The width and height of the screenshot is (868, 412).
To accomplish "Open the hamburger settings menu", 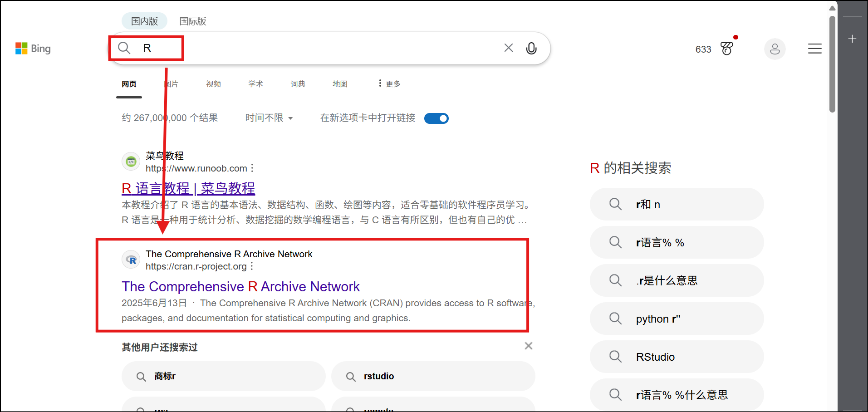I will pos(815,49).
